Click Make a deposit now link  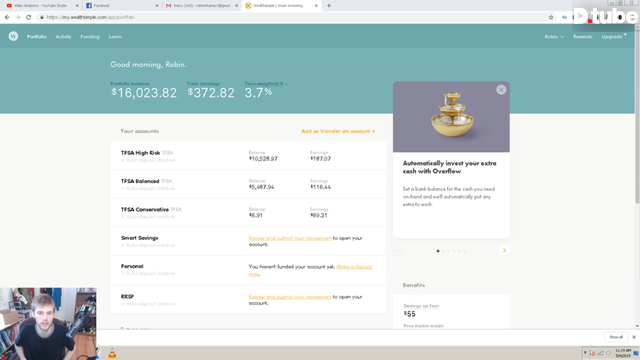[x=354, y=267]
